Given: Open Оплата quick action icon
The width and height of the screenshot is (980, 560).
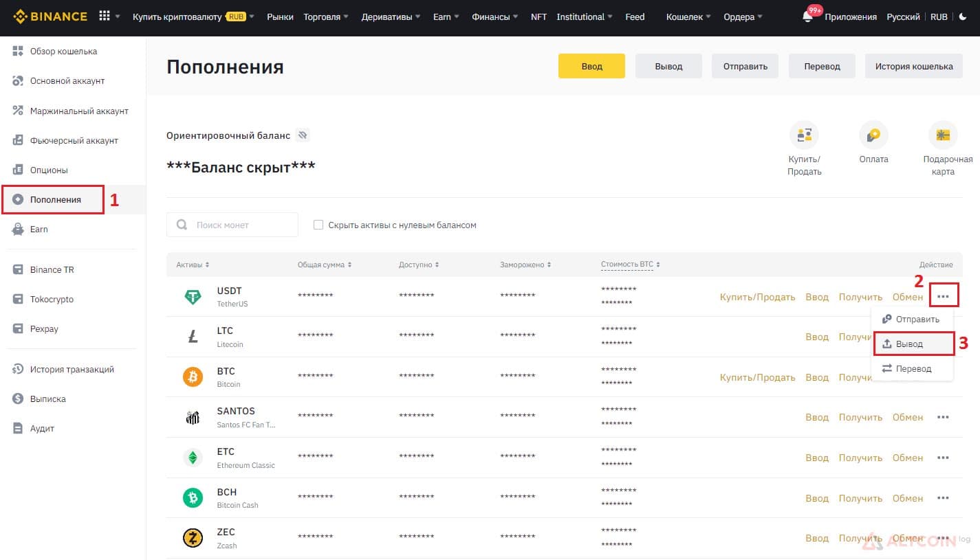Looking at the screenshot, I should coord(873,135).
